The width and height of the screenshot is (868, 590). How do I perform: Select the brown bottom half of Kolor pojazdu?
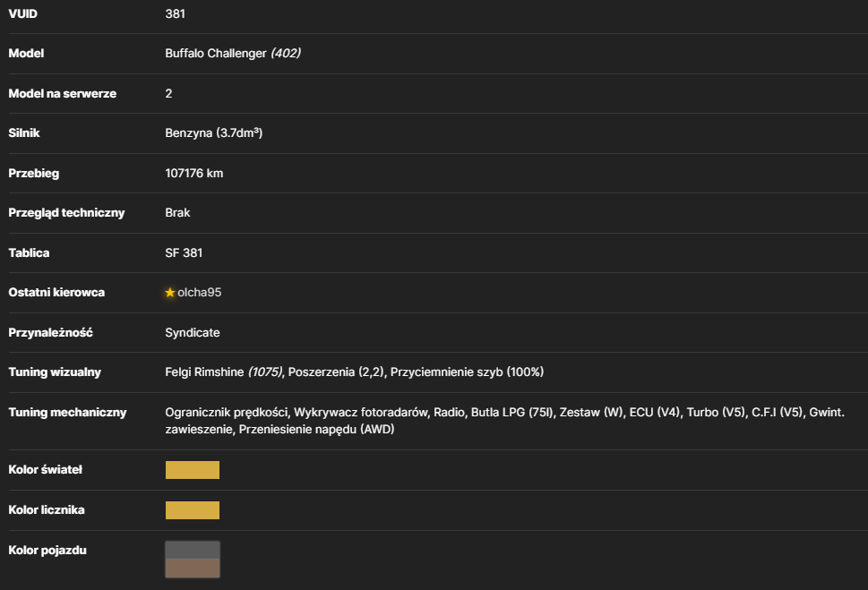point(192,569)
